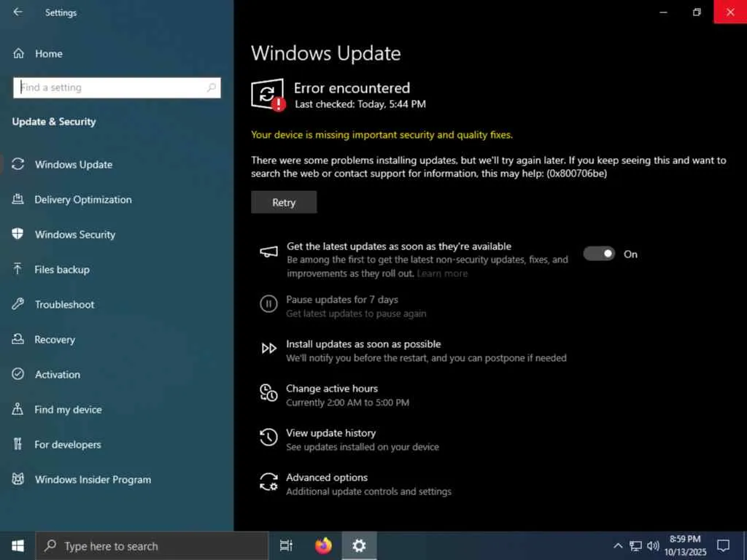Click the Delivery Optimization icon
The width and height of the screenshot is (747, 560).
(18, 199)
